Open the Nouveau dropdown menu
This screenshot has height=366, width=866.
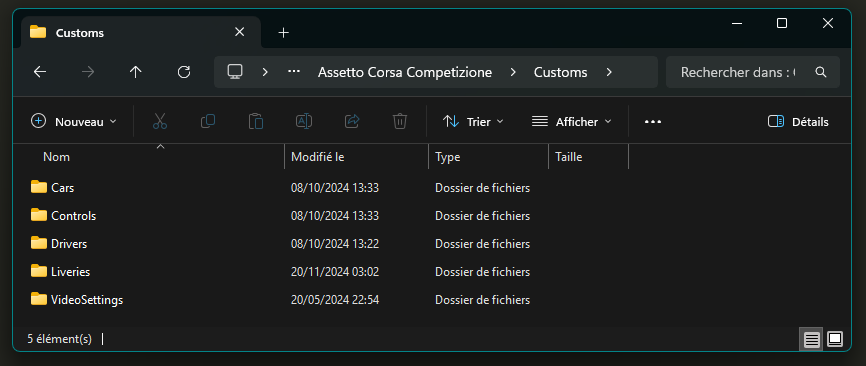pyautogui.click(x=74, y=121)
